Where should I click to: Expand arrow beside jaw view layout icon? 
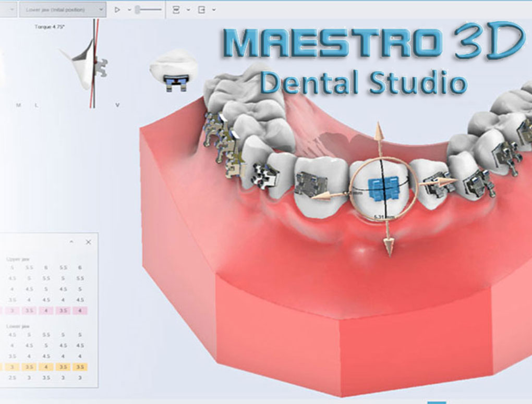tap(188, 10)
